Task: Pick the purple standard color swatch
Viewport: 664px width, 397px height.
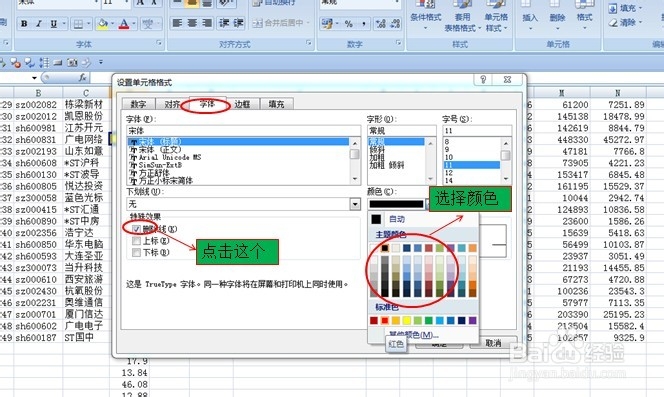Action: 472,320
